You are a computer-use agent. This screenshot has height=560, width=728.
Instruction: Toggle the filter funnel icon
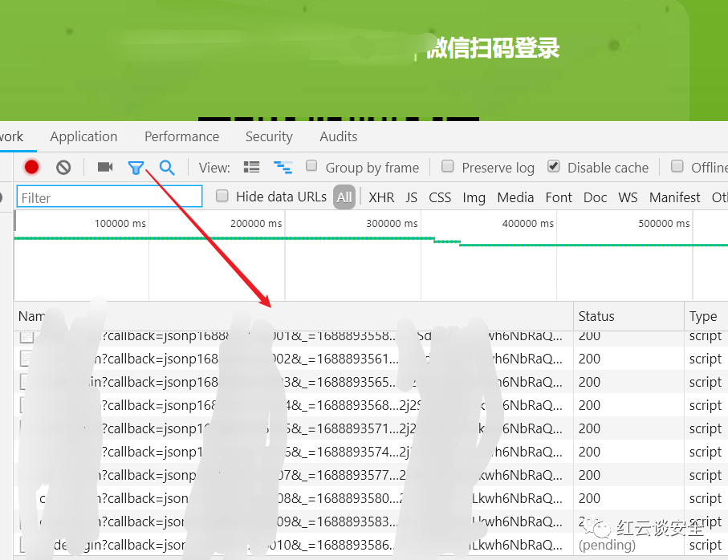tap(136, 168)
